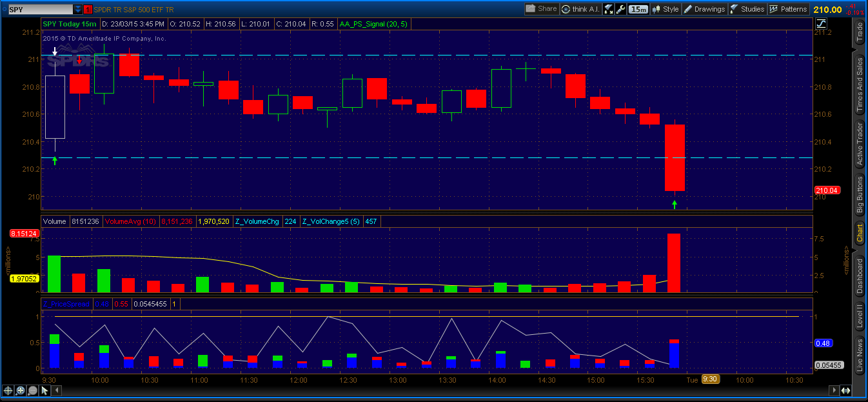Click the 9:30 highlighted time marker
Screen dimensions: 868x402
click(711, 379)
